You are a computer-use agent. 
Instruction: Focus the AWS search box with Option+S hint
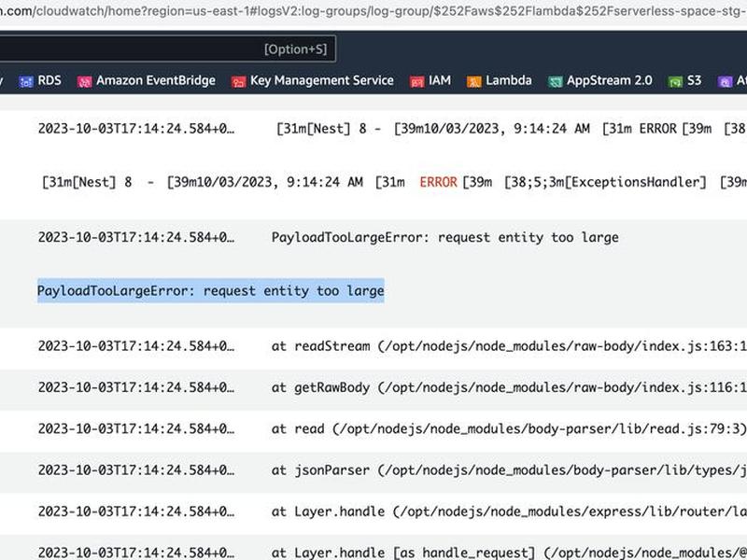(x=168, y=49)
